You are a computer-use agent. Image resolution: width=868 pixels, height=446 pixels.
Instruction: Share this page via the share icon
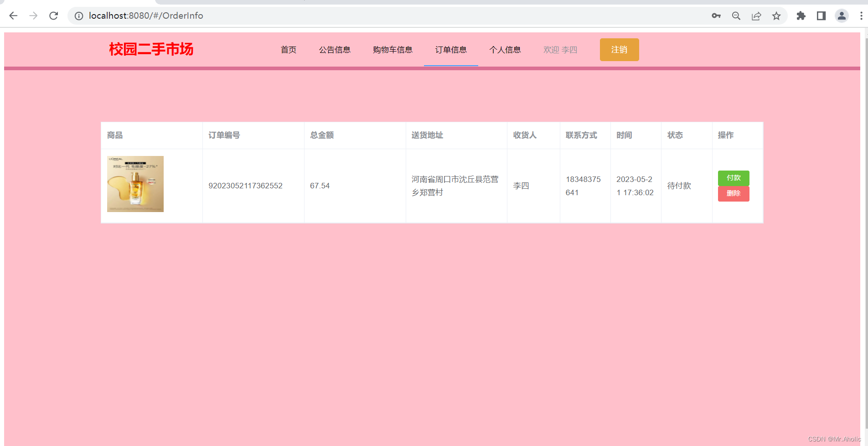756,16
